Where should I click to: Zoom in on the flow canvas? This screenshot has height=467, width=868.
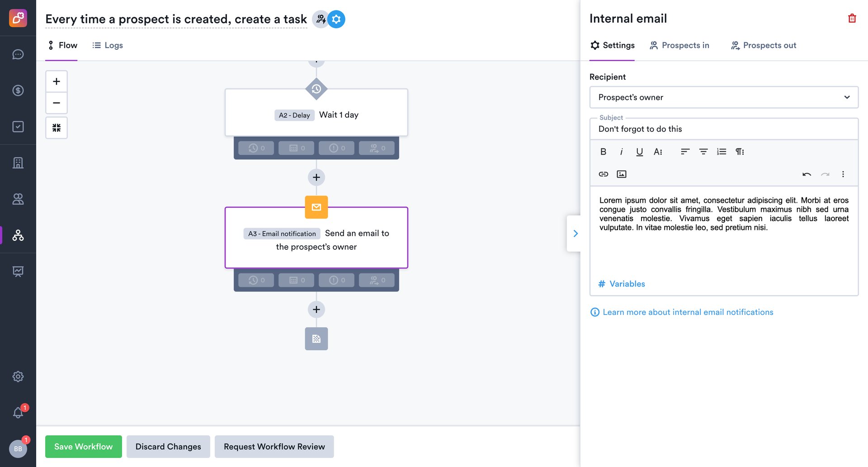pos(56,81)
